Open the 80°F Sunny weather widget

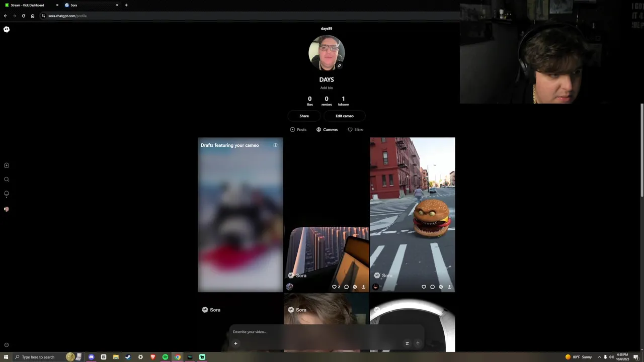click(579, 357)
